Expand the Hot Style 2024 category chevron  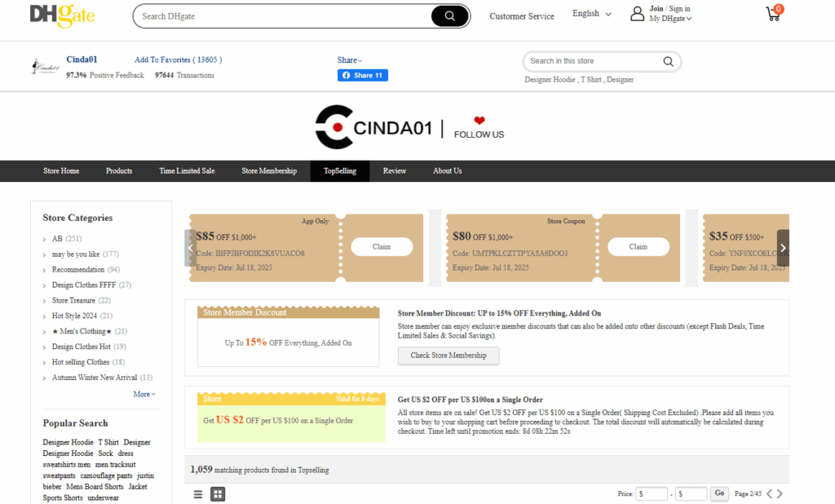click(x=45, y=316)
